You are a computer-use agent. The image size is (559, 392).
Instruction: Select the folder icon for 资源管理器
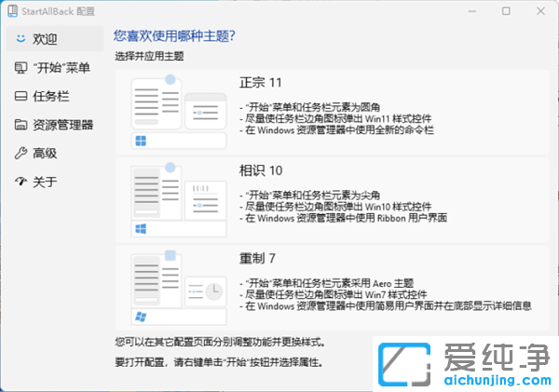coord(19,125)
